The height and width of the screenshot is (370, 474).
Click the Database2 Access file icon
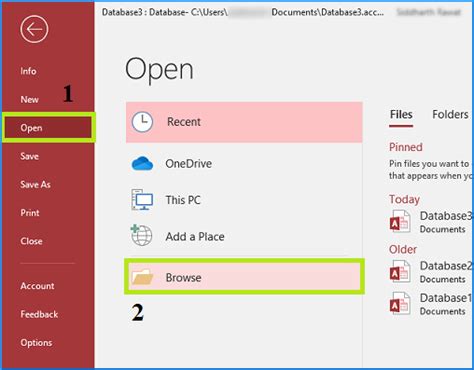[x=400, y=272]
